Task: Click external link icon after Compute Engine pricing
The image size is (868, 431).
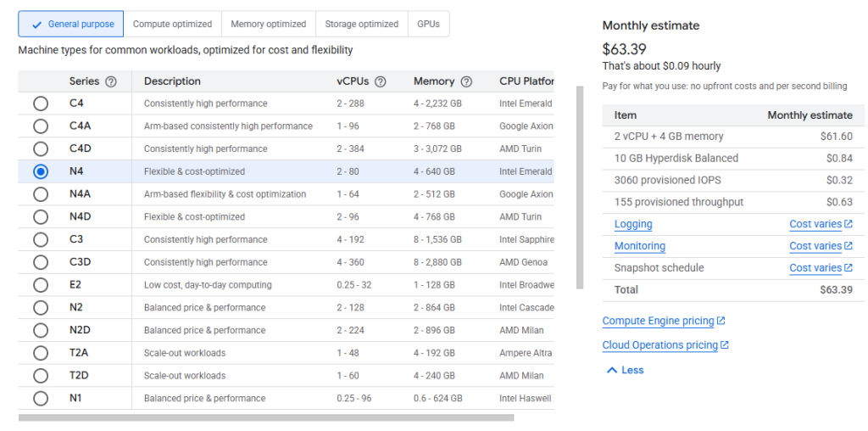Action: pos(721,322)
